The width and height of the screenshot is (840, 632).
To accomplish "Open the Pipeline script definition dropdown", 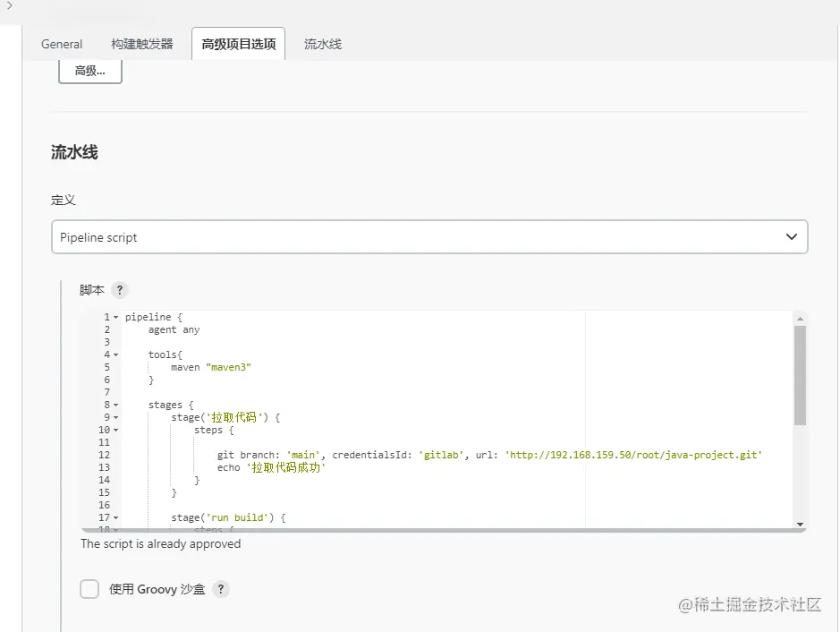I will (429, 237).
